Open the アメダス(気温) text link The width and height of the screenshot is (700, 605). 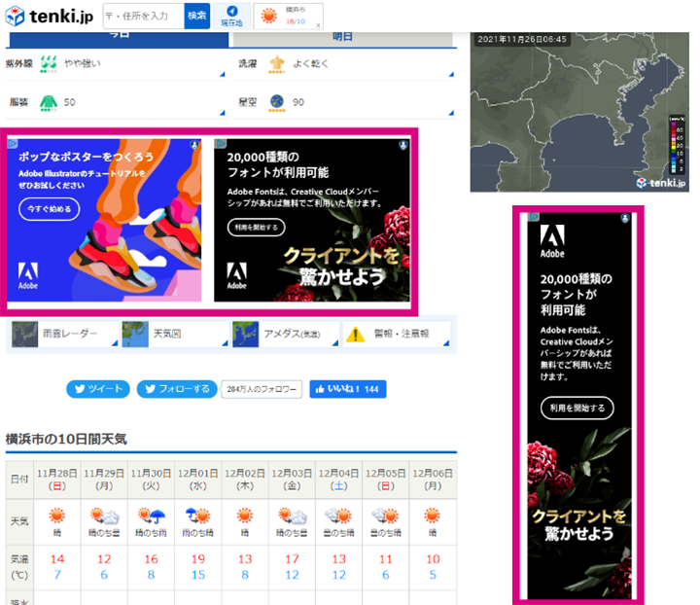coord(292,334)
